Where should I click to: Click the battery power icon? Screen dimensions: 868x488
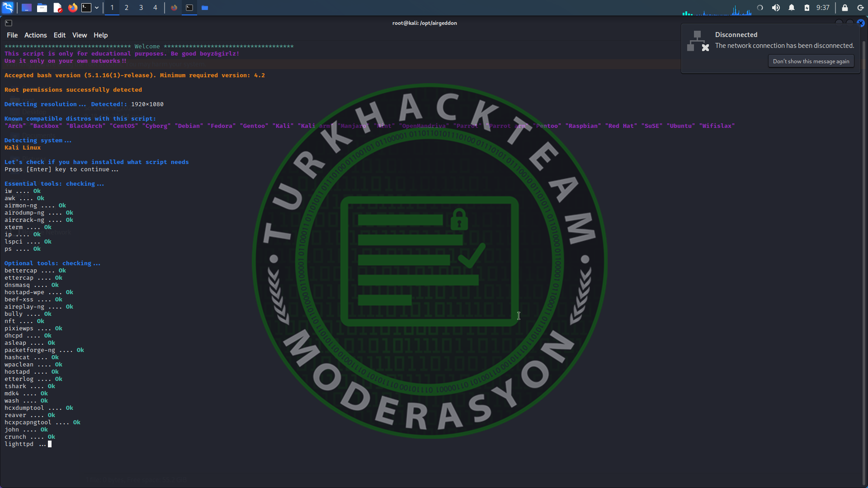click(807, 8)
